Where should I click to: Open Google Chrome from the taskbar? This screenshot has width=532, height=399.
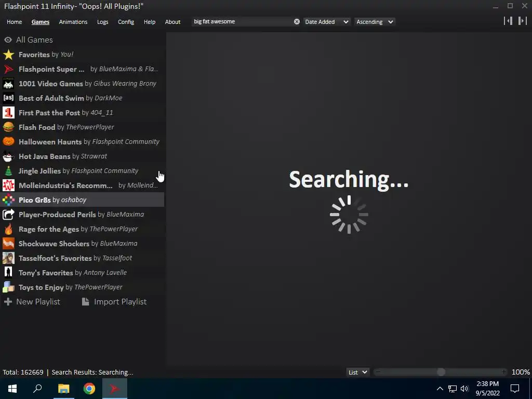89,389
